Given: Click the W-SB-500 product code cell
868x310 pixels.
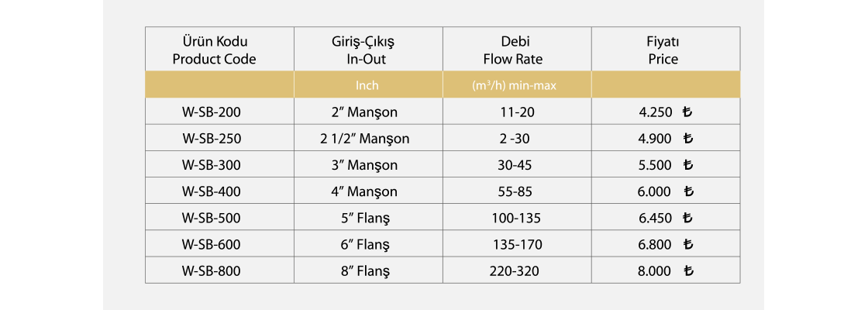Looking at the screenshot, I should pos(212,219).
